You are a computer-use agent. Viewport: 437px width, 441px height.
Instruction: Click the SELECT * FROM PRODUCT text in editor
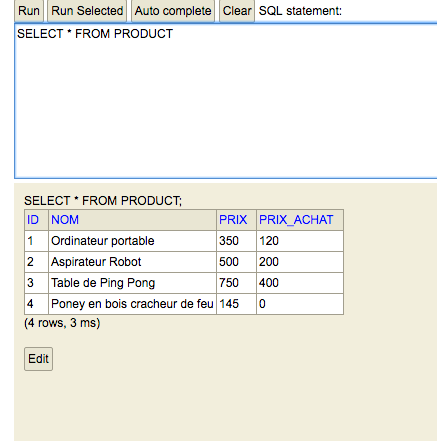click(x=95, y=34)
